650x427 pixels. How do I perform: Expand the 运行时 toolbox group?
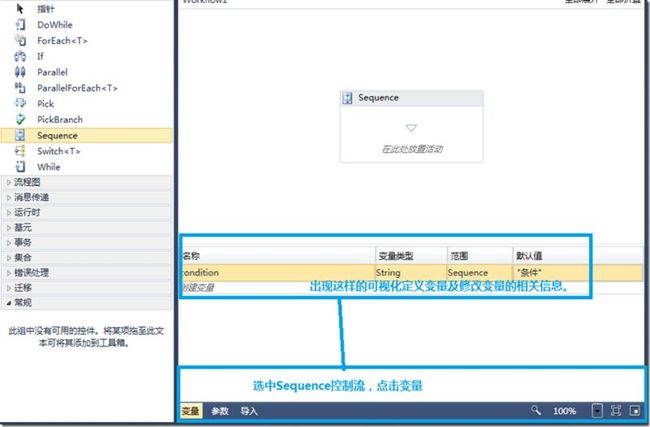coord(86,212)
